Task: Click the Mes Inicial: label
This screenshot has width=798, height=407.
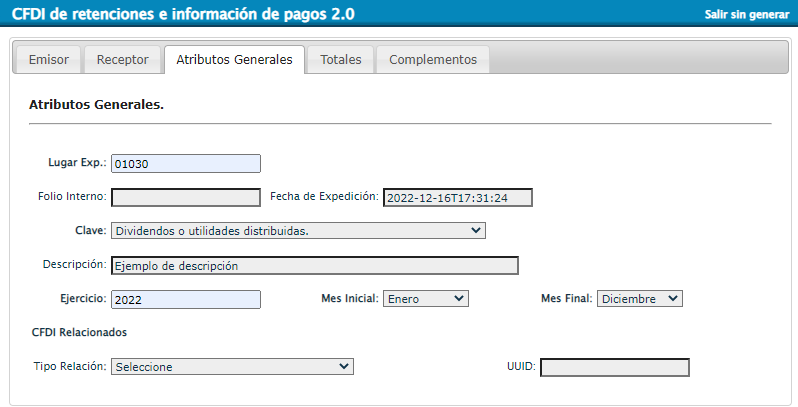Action: click(350, 298)
